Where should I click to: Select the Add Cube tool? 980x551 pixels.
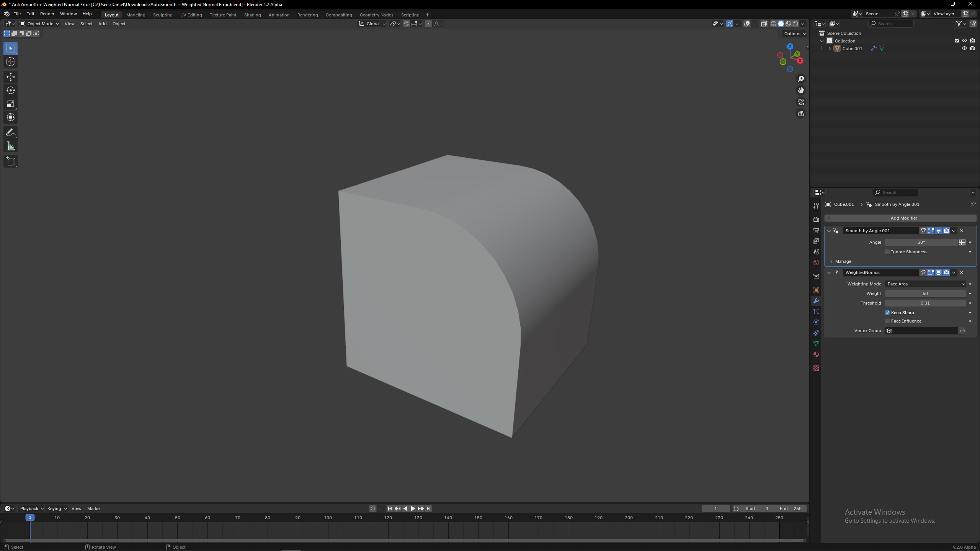[10, 161]
